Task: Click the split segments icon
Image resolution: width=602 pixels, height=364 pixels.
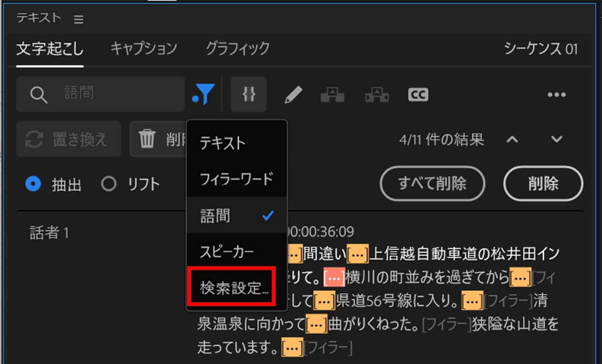Action: point(377,94)
